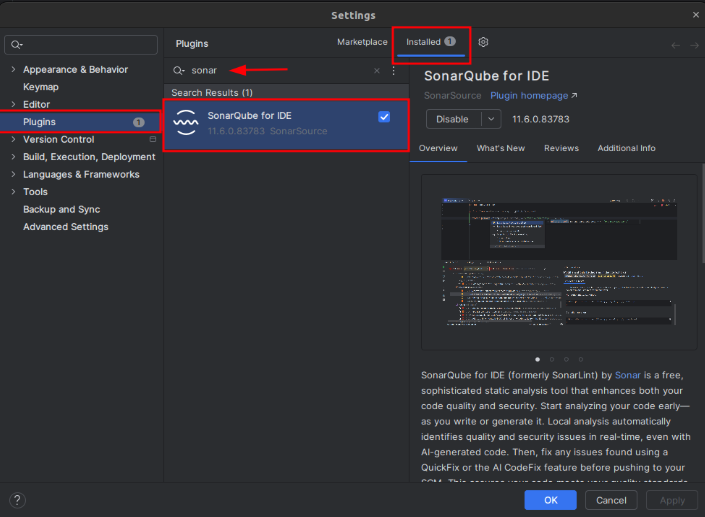Viewport: 705px width, 517px height.
Task: Expand Languages & Frameworks section
Action: 13,174
